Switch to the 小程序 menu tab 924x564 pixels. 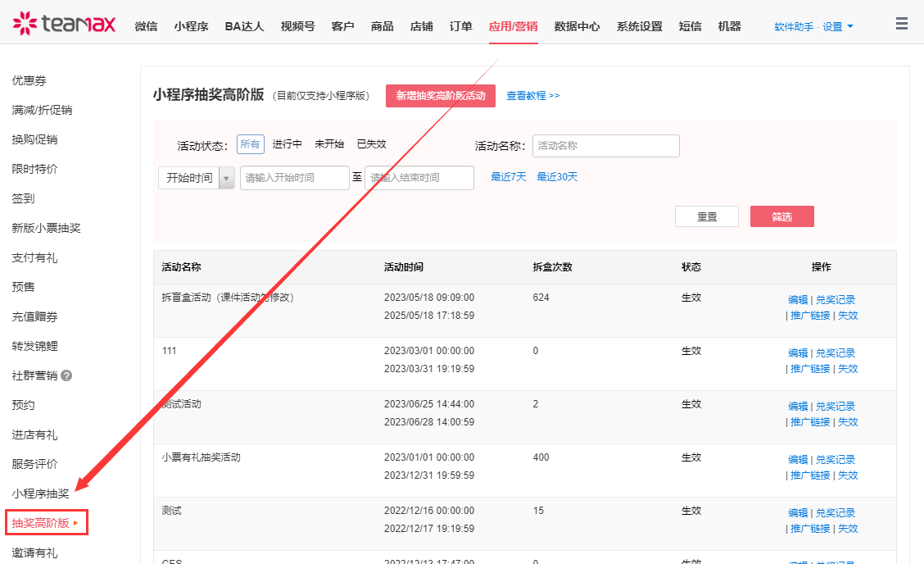[191, 26]
